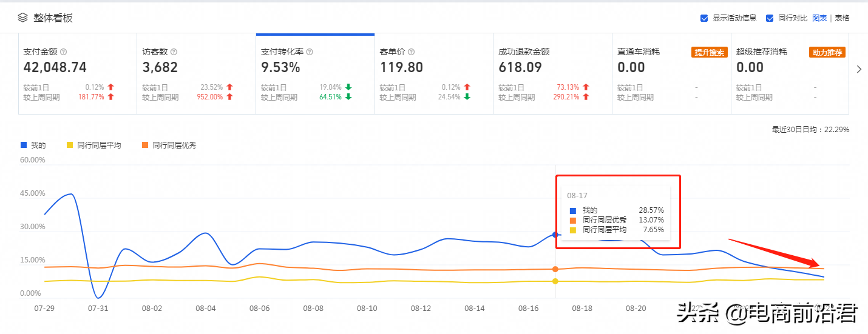Open help icon next to 客单价

click(x=411, y=52)
